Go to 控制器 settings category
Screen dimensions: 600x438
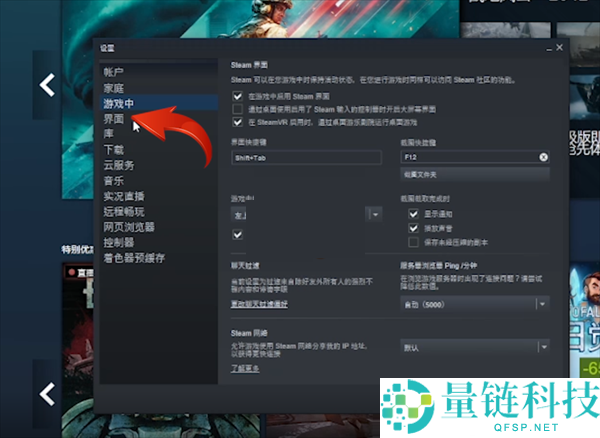tap(118, 242)
